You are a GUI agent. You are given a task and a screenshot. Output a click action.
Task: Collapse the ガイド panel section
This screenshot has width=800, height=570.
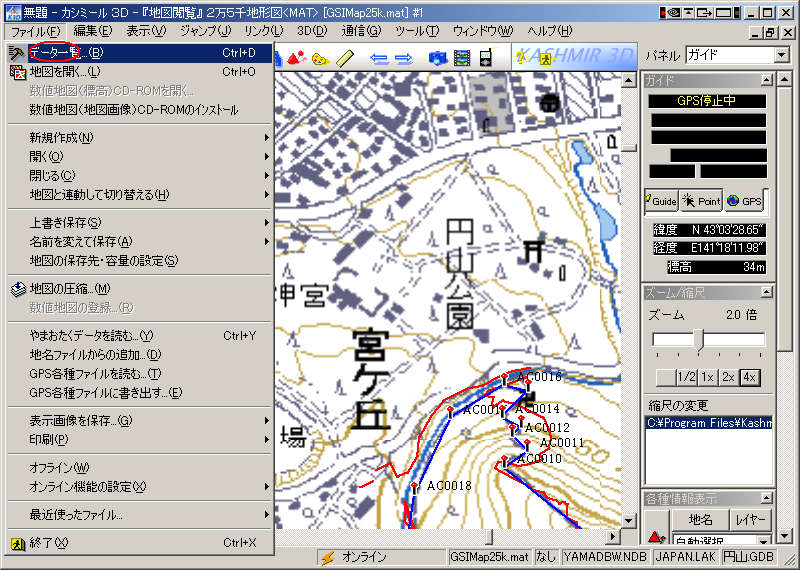pyautogui.click(x=766, y=80)
